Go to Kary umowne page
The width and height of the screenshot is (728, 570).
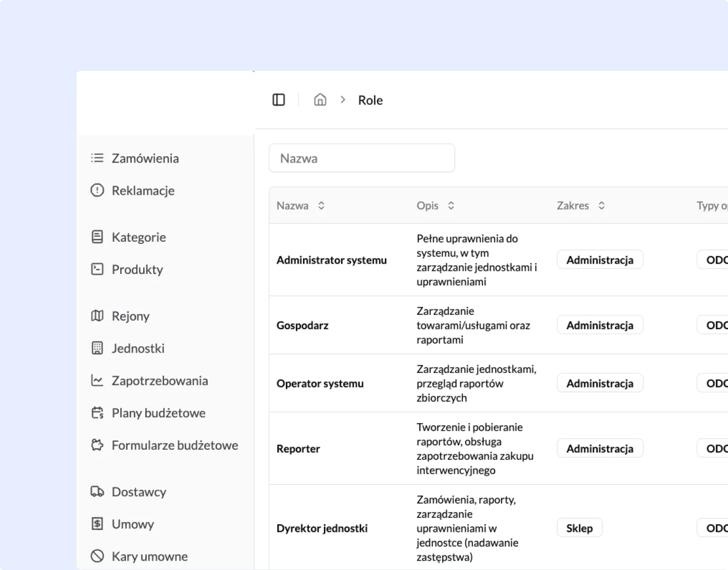coord(150,556)
